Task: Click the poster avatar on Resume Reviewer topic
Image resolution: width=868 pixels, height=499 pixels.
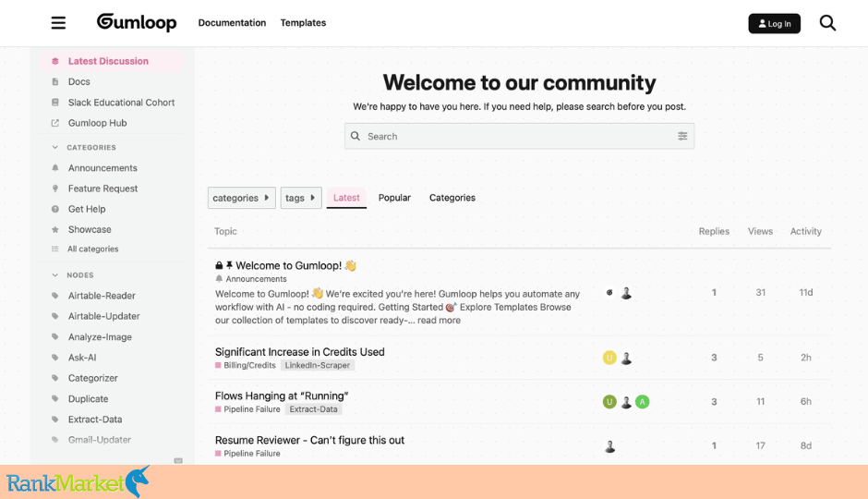Action: pos(610,445)
